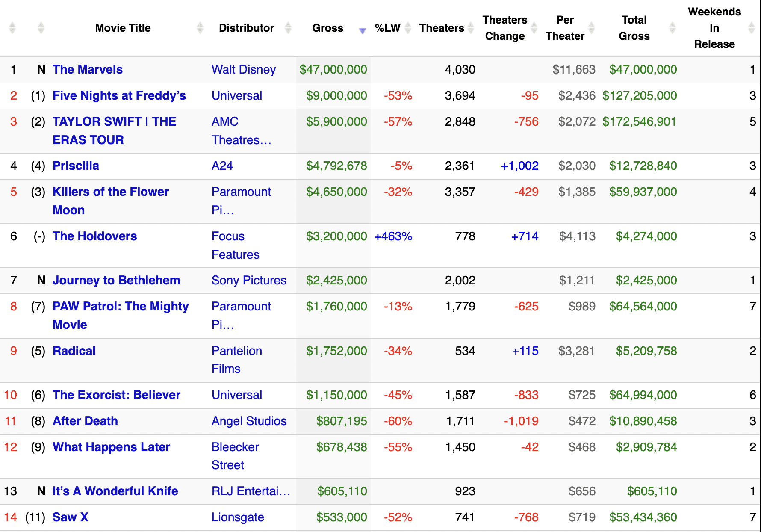Open Paramount distributor in Killers row
The width and height of the screenshot is (761, 532).
(x=241, y=201)
